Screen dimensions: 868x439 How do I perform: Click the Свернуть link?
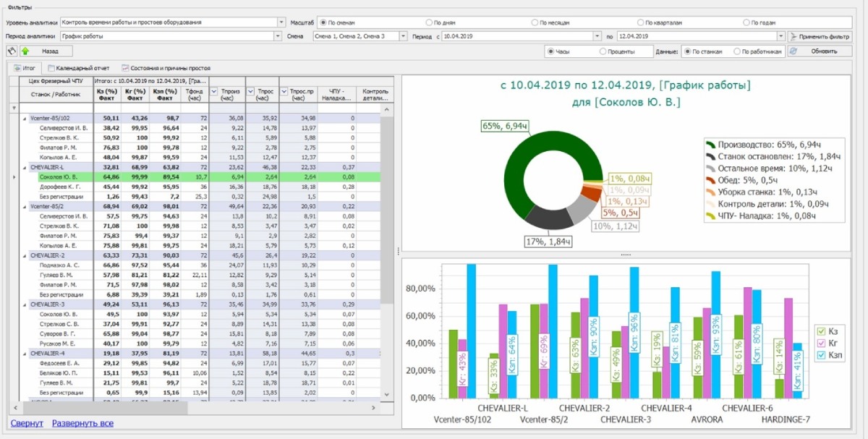(x=27, y=423)
